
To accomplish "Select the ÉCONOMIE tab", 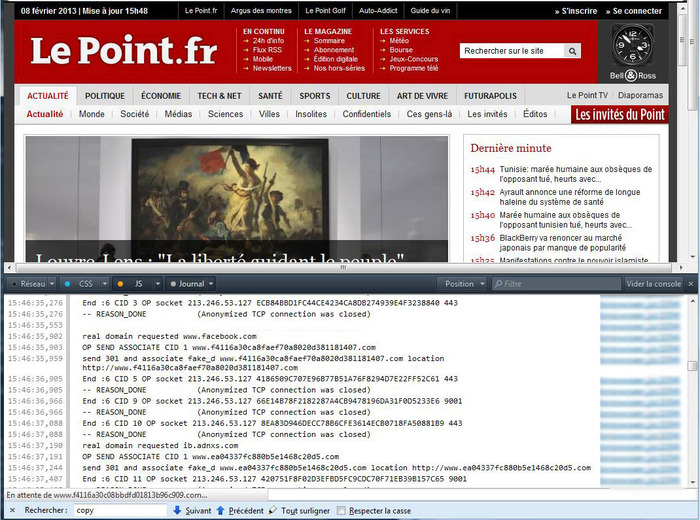I will pos(161,96).
